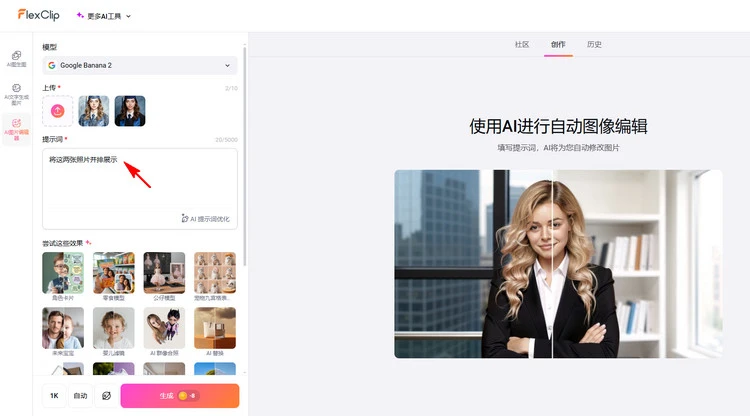Select the 创作 tab
The width and height of the screenshot is (750, 416).
[558, 45]
